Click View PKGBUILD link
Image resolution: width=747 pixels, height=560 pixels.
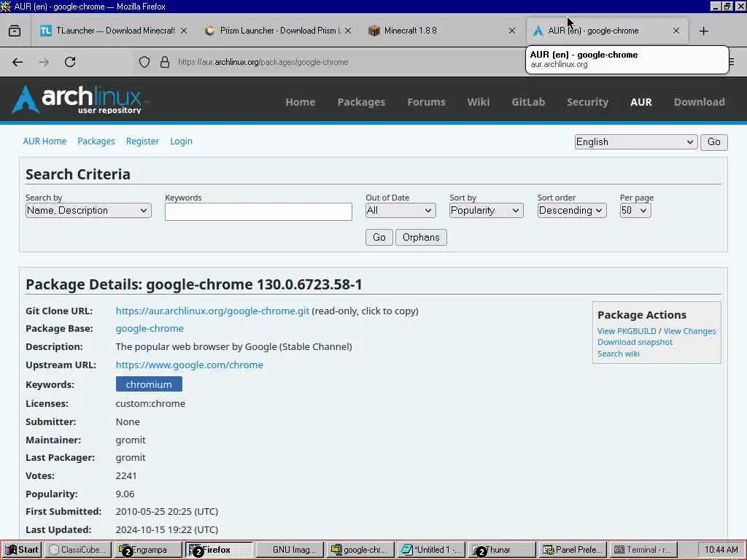(x=627, y=331)
